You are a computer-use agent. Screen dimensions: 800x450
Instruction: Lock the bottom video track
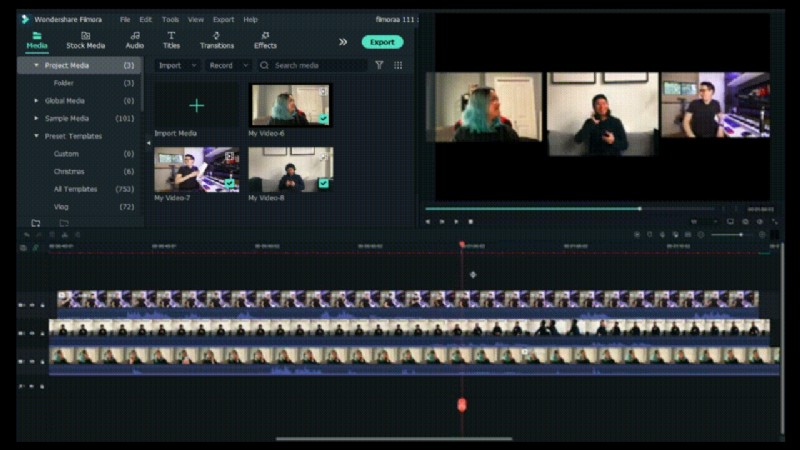pyautogui.click(x=42, y=361)
